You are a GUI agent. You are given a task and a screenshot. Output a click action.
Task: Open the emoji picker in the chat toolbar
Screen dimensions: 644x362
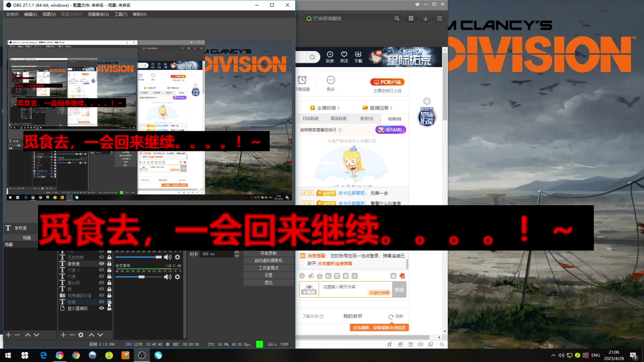[x=302, y=276]
